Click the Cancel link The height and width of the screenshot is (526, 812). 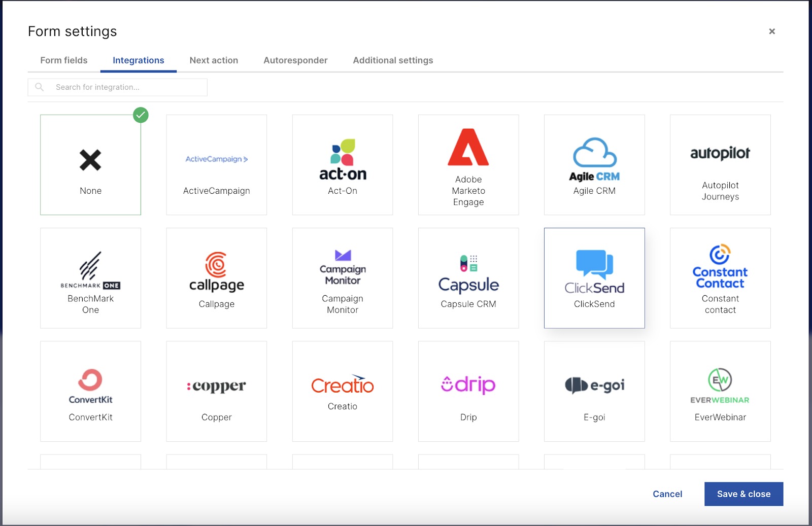[x=667, y=494]
